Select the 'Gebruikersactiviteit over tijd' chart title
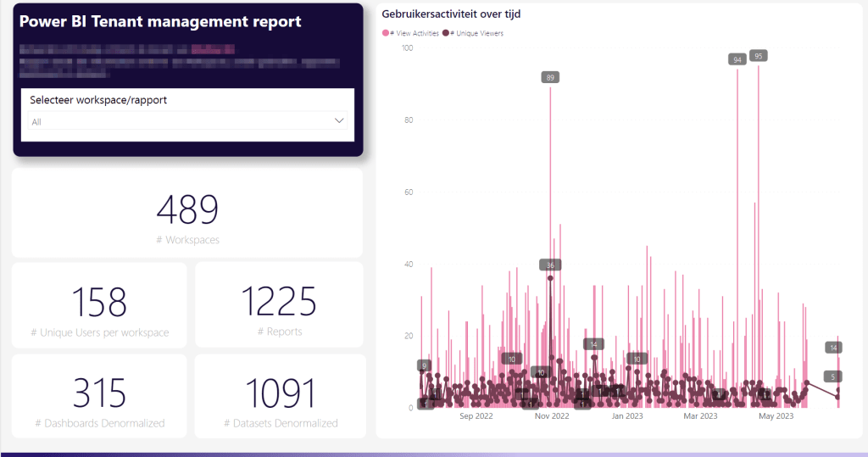This screenshot has height=457, width=868. [x=451, y=14]
